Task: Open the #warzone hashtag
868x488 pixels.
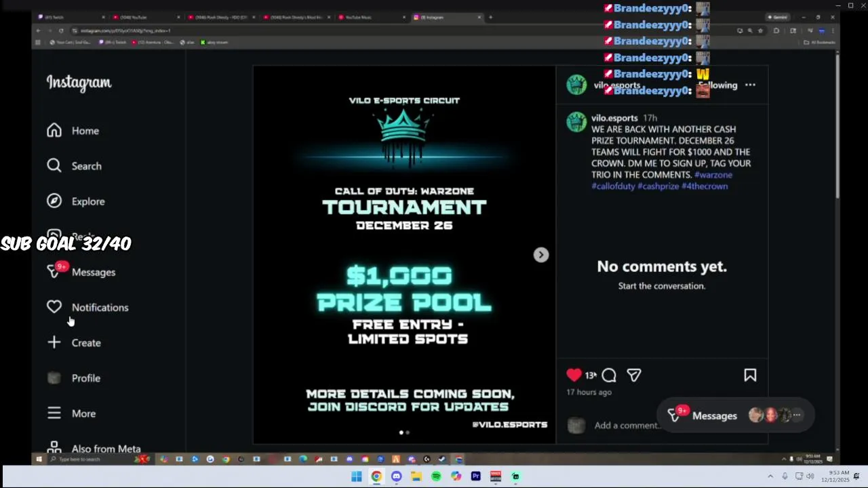Action: [x=713, y=175]
